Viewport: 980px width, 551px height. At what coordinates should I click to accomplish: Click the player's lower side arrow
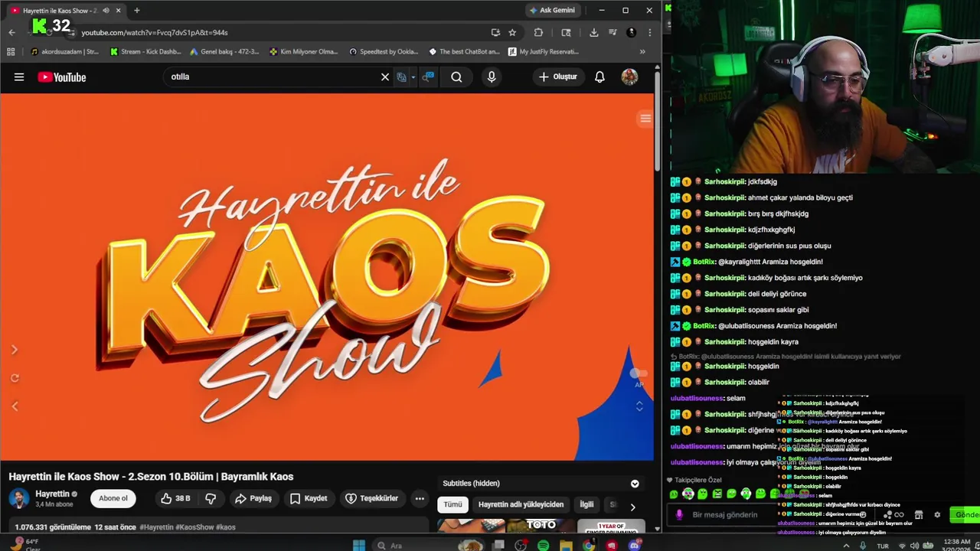pos(15,406)
